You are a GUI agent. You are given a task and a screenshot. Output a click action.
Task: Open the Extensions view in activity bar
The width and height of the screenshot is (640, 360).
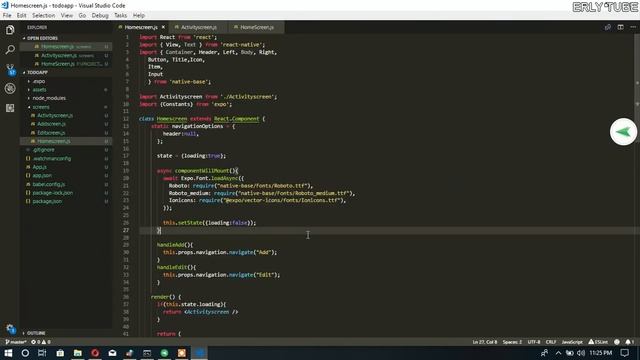10,108
